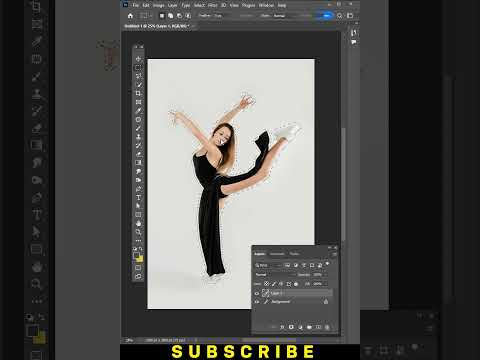Open the Filter menu
This screenshot has width=480, height=360.
click(x=213, y=5)
